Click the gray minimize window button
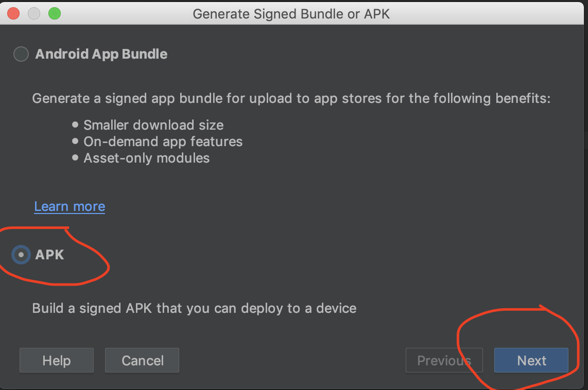Viewport: 588px width, 390px height. (x=34, y=14)
